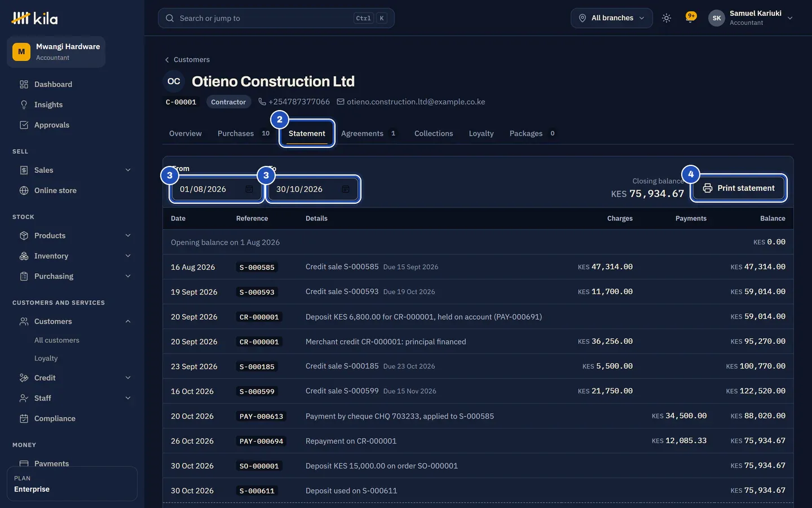Switch to the Purchases tab
Image resolution: width=812 pixels, height=508 pixels.
click(244, 133)
